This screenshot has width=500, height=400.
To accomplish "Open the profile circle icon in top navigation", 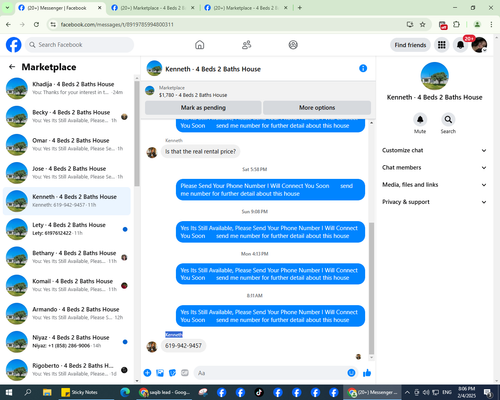I will point(293,45).
